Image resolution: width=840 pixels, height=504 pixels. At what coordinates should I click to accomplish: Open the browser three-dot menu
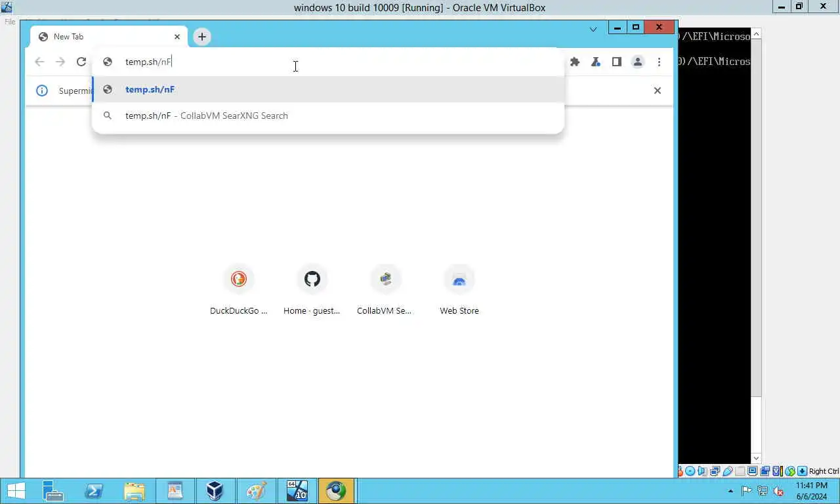659,62
